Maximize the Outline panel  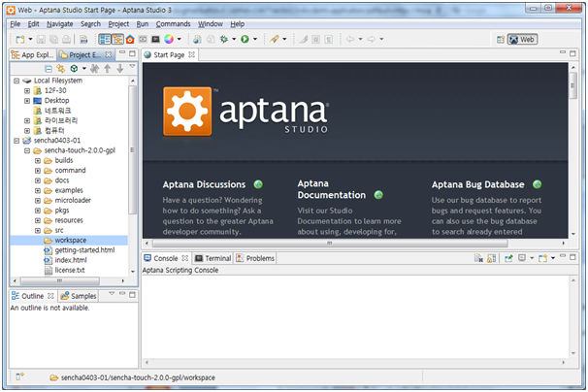[132, 295]
